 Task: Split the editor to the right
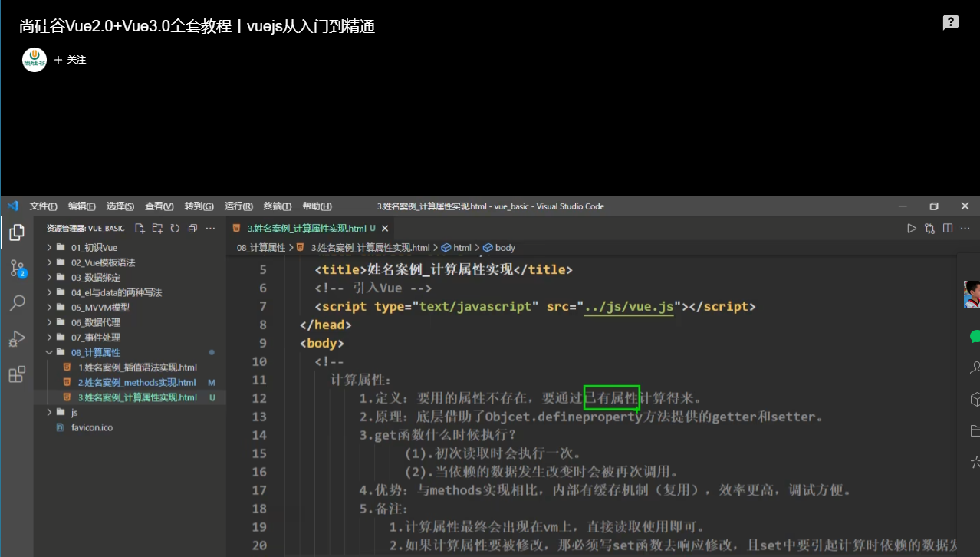[948, 229]
